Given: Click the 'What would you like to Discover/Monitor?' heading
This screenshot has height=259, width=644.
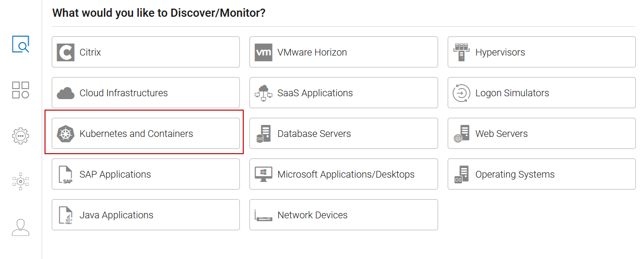Looking at the screenshot, I should click(x=158, y=12).
